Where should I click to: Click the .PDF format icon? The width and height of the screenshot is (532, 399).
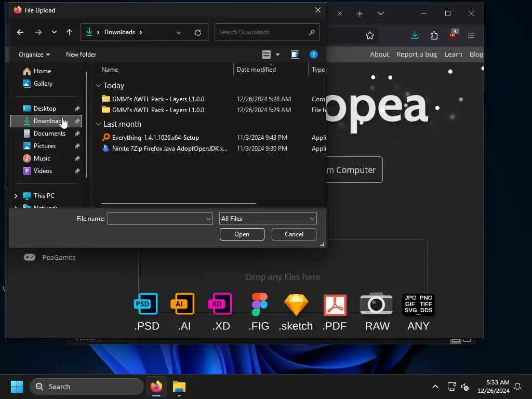click(x=335, y=305)
